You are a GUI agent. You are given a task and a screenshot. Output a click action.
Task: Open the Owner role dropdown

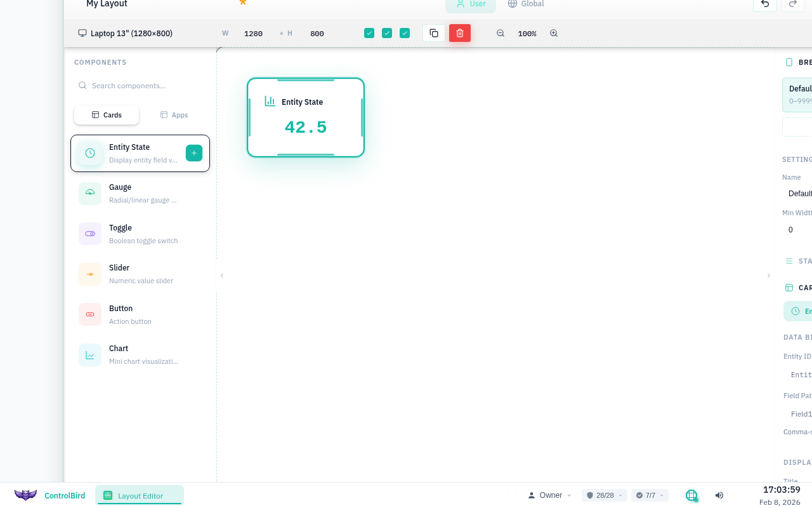[x=550, y=495]
